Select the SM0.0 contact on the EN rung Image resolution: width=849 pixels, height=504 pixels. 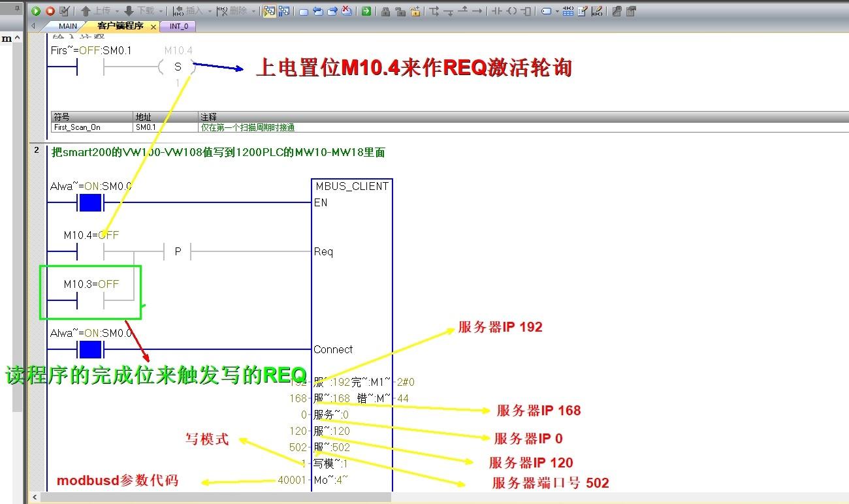(x=90, y=202)
